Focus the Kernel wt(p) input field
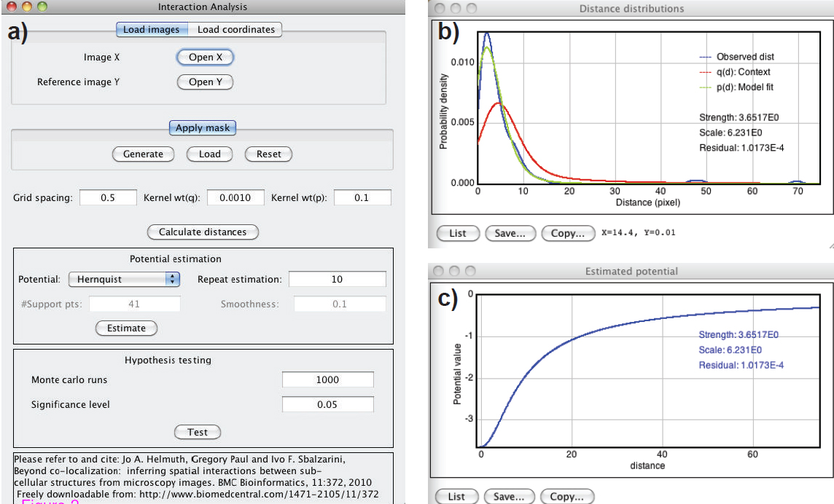Image resolution: width=834 pixels, height=504 pixels. pos(362,198)
